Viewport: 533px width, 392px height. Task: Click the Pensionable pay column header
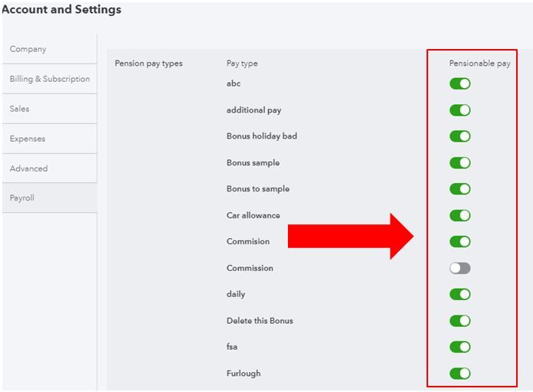479,64
